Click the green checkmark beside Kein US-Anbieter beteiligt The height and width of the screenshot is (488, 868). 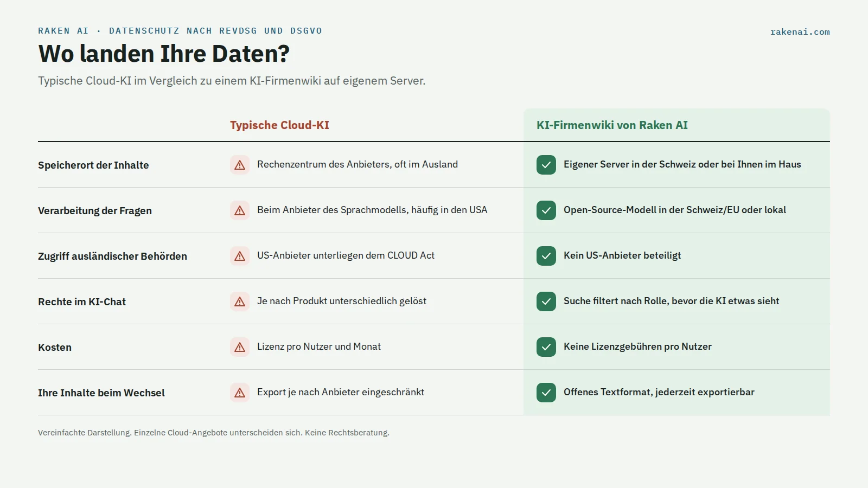[x=546, y=256]
